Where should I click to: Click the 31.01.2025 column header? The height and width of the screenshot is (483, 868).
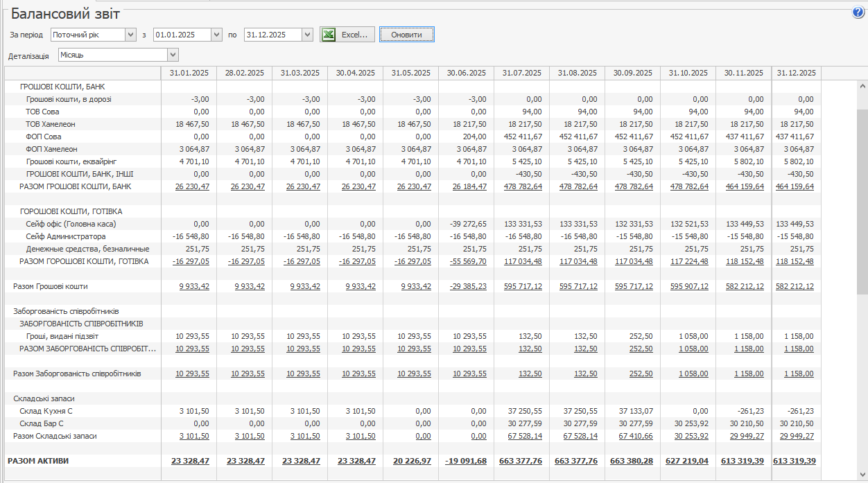click(189, 73)
